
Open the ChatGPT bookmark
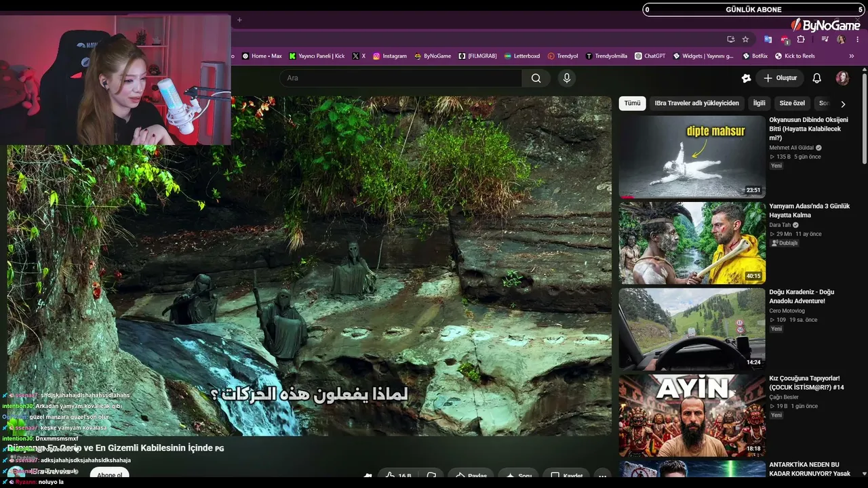(650, 56)
